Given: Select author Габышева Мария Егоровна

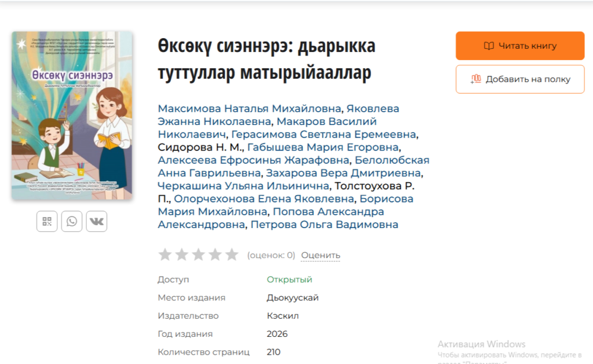Looking at the screenshot, I should point(323,147).
